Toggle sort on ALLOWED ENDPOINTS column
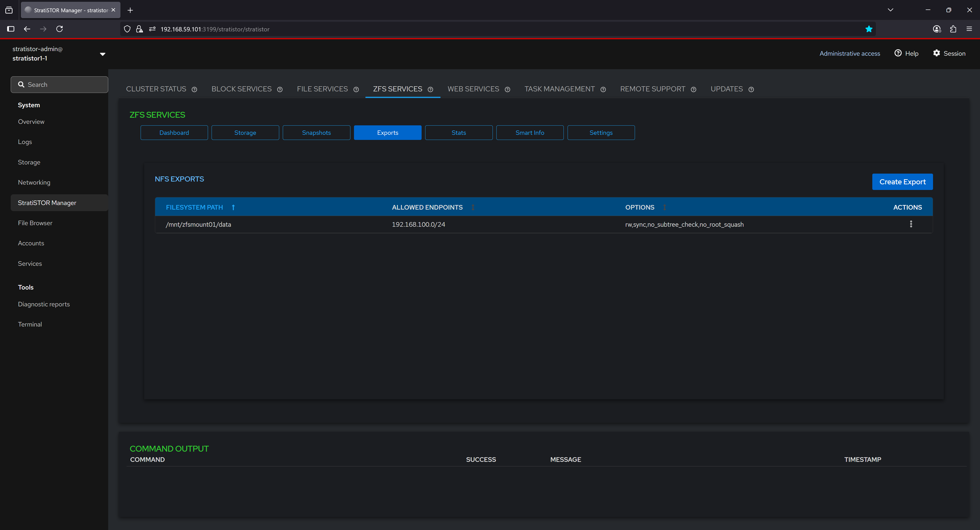This screenshot has height=530, width=980. pyautogui.click(x=473, y=207)
